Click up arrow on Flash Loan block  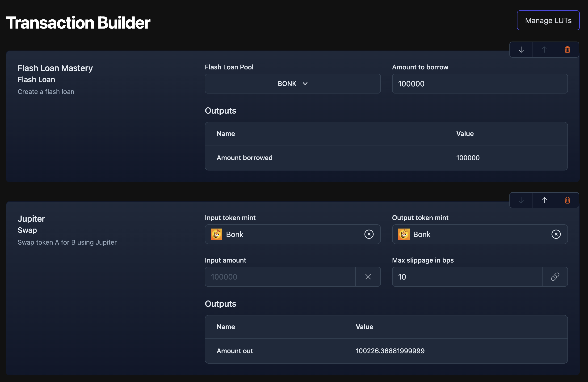click(x=544, y=50)
